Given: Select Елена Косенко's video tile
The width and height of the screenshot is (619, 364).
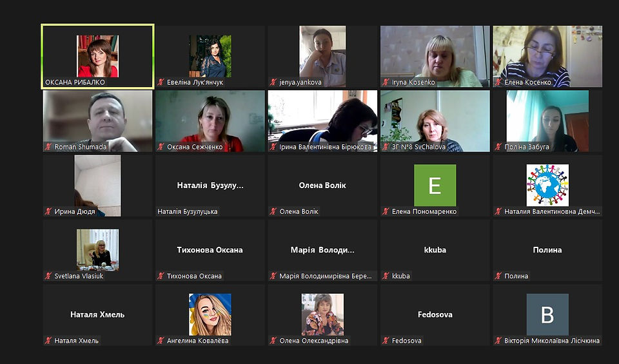Looking at the screenshot, I should [547, 57].
